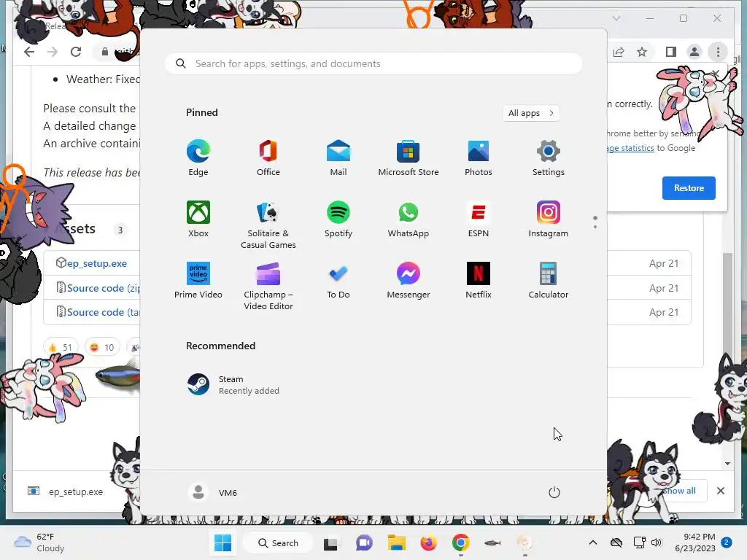This screenshot has width=747, height=560.
Task: Launch the Xbox app
Action: click(198, 219)
